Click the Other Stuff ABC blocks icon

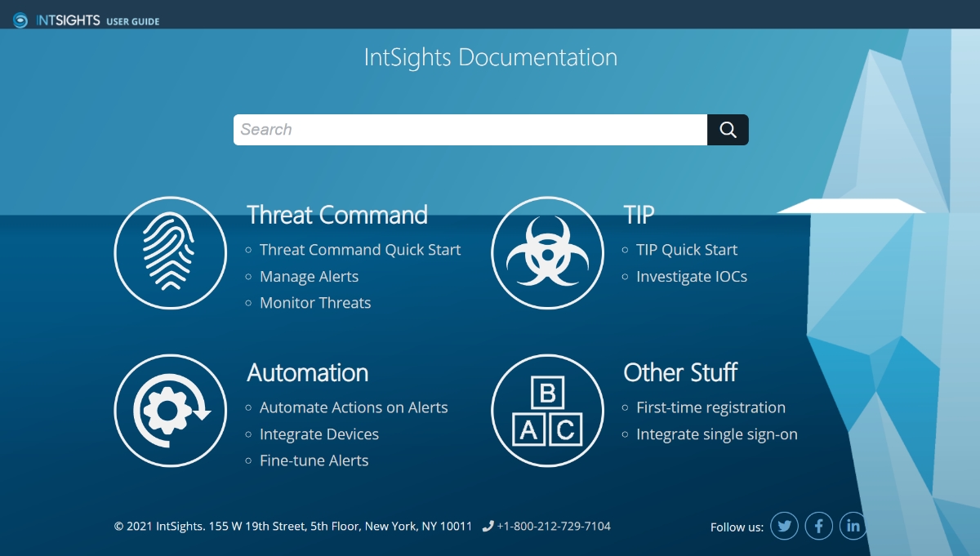pyautogui.click(x=547, y=411)
